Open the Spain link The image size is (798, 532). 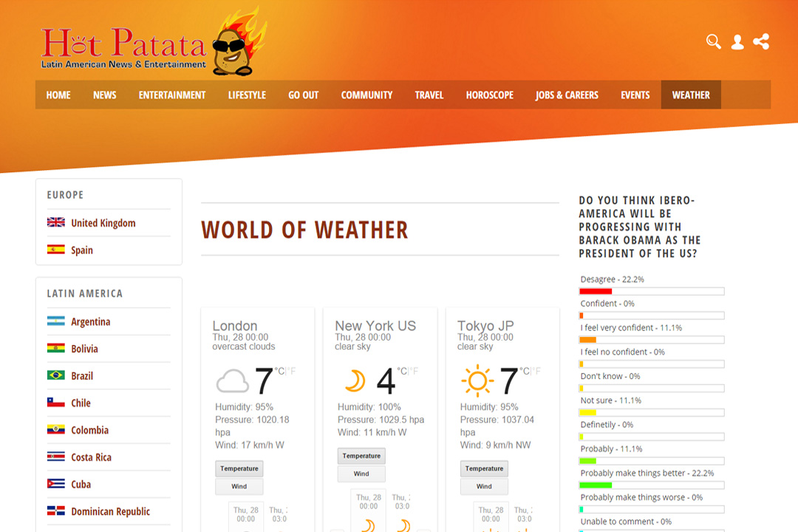[x=82, y=250]
